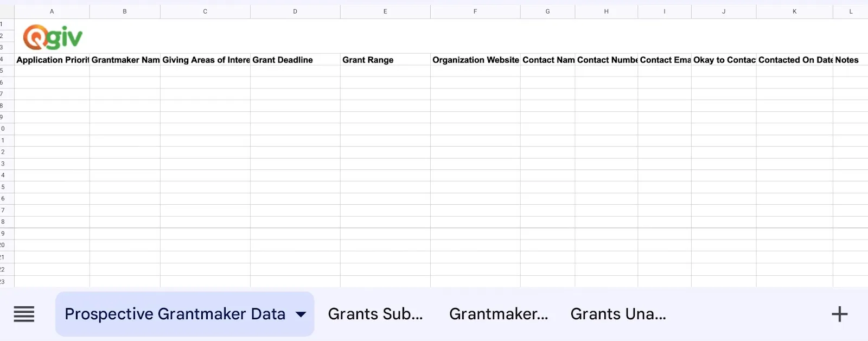Viewport: 868px width, 341px height.
Task: Select column E header
Action: [385, 11]
